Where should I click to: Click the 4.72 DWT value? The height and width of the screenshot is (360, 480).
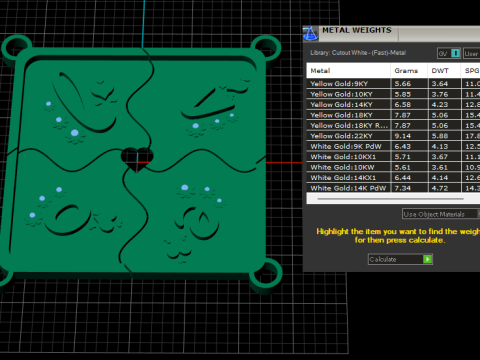440,188
